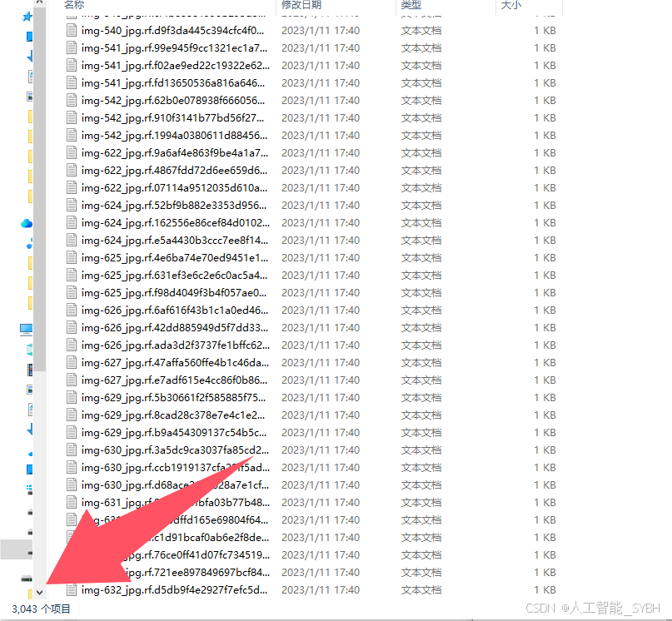This screenshot has width=672, height=621.
Task: Click the navigation pane scroll-down arrow
Action: click(x=39, y=593)
